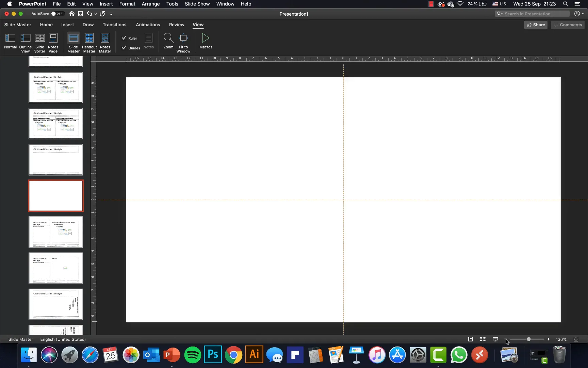Select the Title and Vertical Text layout thumbnail
The width and height of the screenshot is (588, 368).
click(x=56, y=304)
